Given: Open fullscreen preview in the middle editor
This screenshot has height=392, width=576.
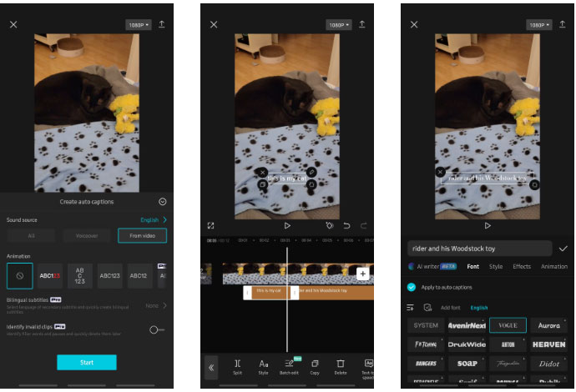Looking at the screenshot, I should point(211,225).
